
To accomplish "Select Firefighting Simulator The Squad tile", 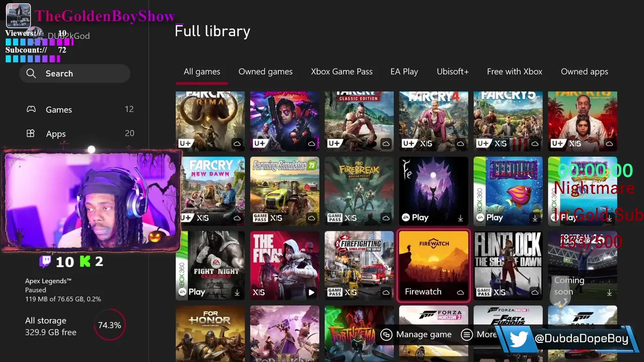I will (x=359, y=265).
